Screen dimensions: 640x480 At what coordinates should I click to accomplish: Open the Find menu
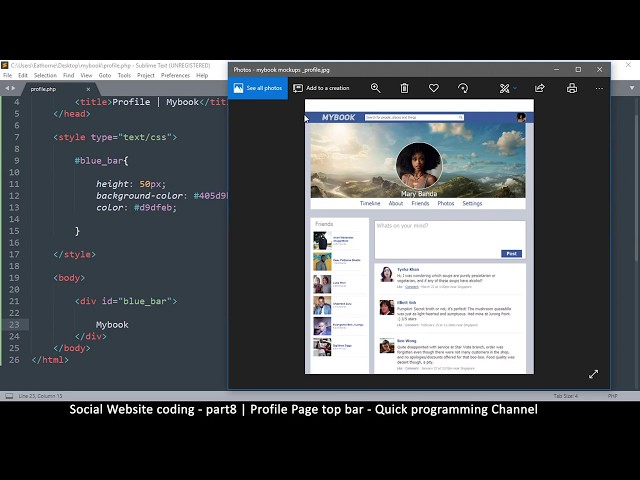pos(69,76)
